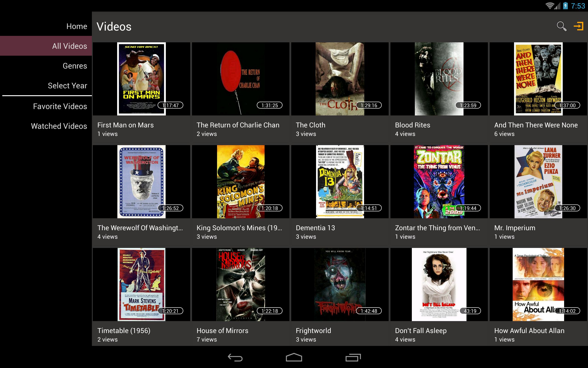Open the Android recent apps icon

pos(353,357)
